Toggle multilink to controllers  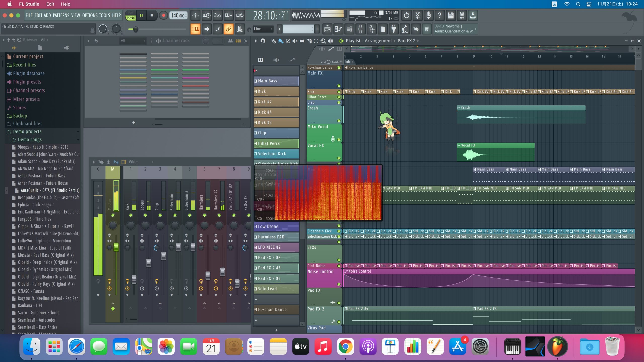(x=240, y=29)
